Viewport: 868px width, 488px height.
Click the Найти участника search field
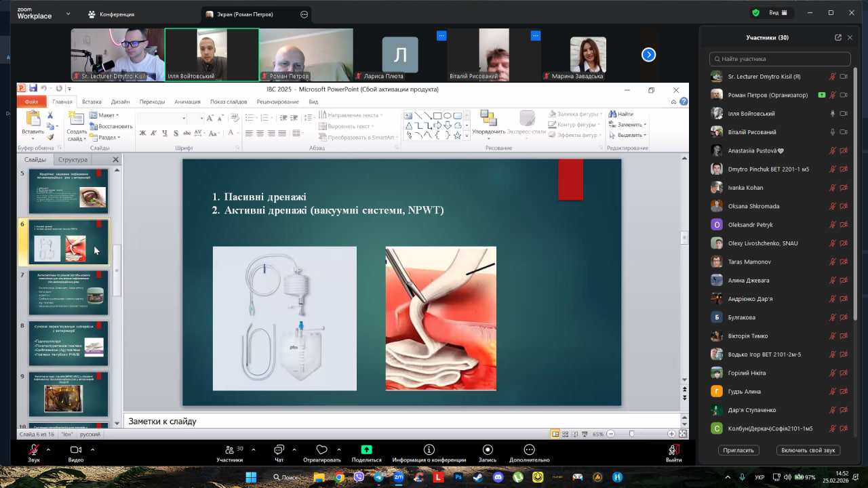(780, 59)
